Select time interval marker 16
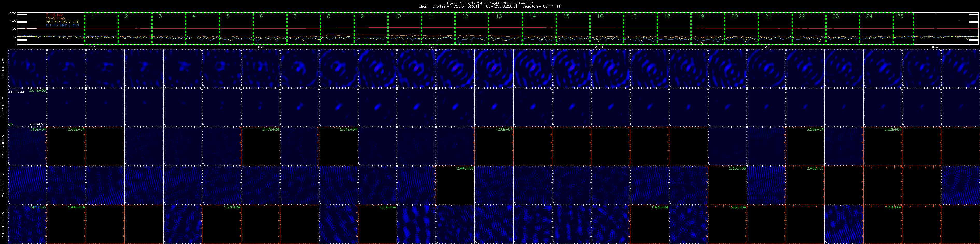The image size is (980, 244). [600, 16]
